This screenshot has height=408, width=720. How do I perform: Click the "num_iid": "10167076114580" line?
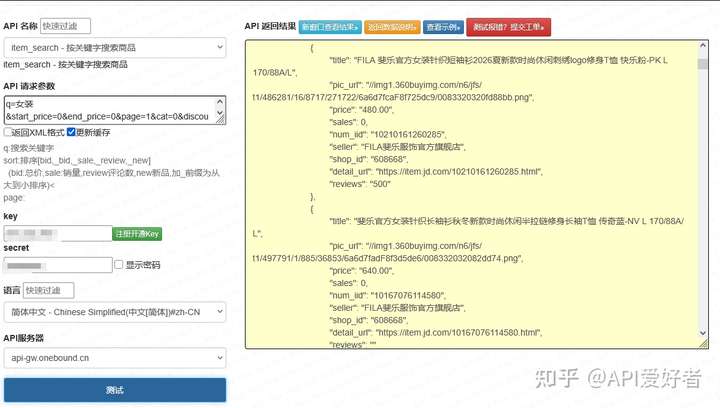click(x=388, y=295)
